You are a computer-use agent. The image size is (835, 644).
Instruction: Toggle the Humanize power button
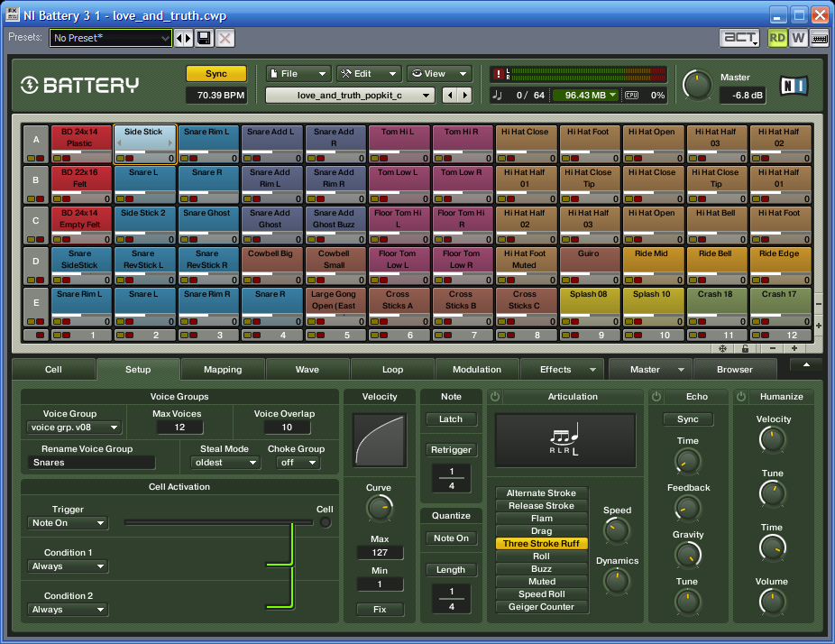[740, 396]
